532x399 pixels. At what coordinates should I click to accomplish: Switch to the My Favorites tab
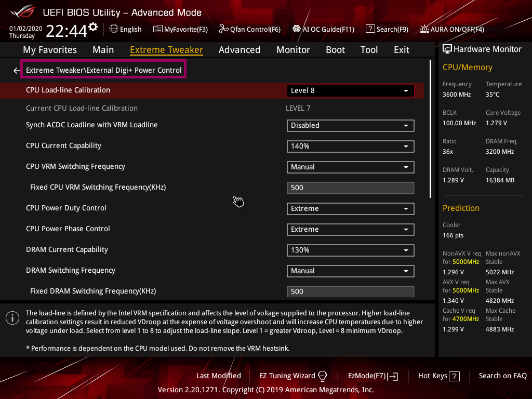pos(50,50)
